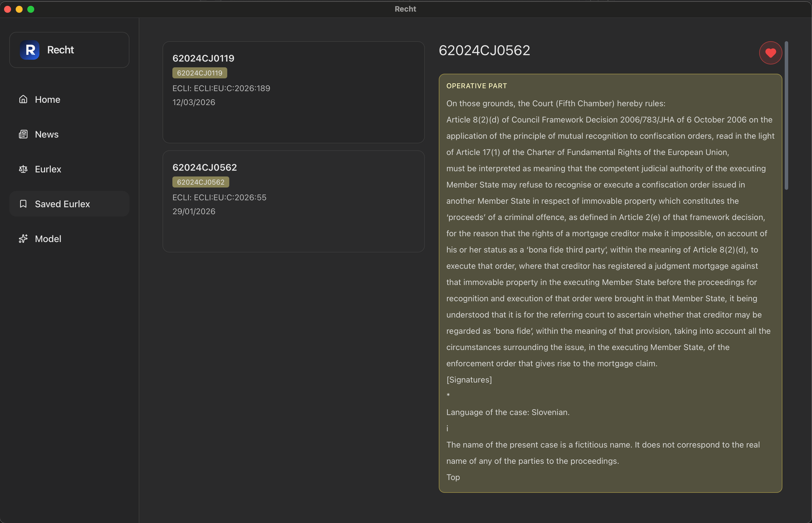The image size is (812, 523).
Task: Click the 62024CJ0119 yellow tag badge
Action: point(200,73)
